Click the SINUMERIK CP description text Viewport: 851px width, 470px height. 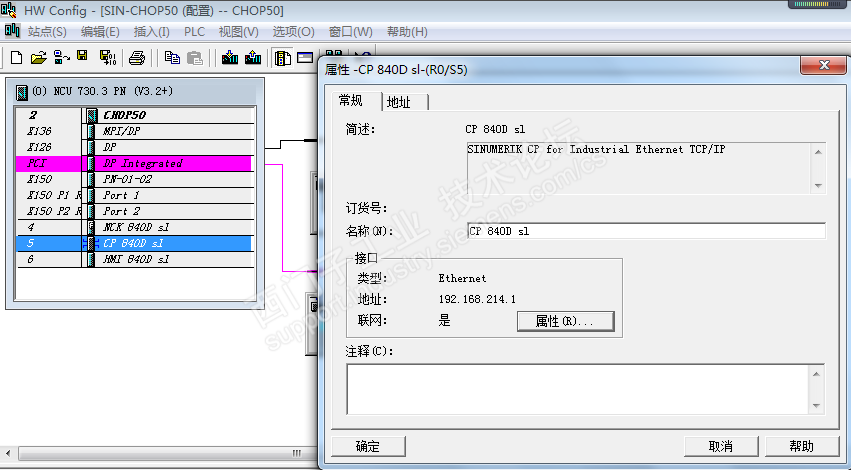point(596,149)
